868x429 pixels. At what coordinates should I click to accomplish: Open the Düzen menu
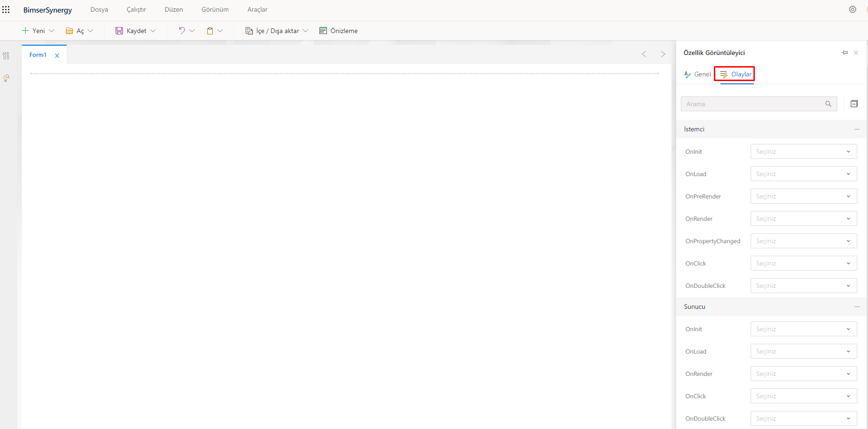pos(174,9)
